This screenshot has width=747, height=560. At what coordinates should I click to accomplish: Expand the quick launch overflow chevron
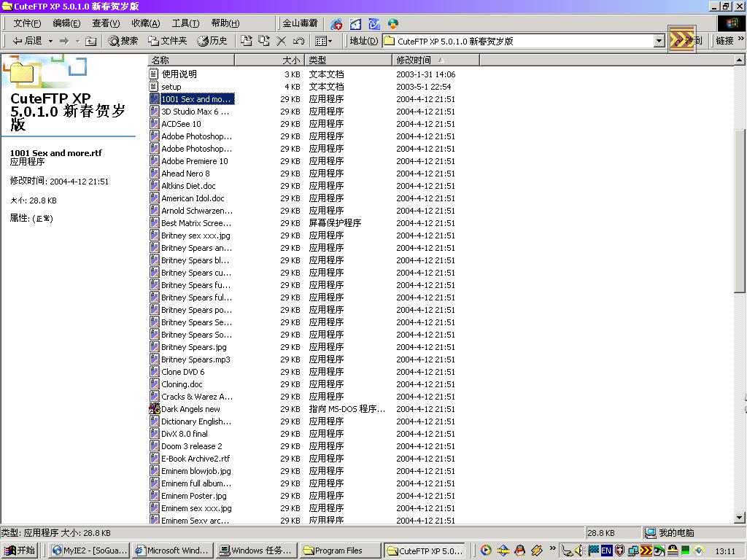pos(553,548)
